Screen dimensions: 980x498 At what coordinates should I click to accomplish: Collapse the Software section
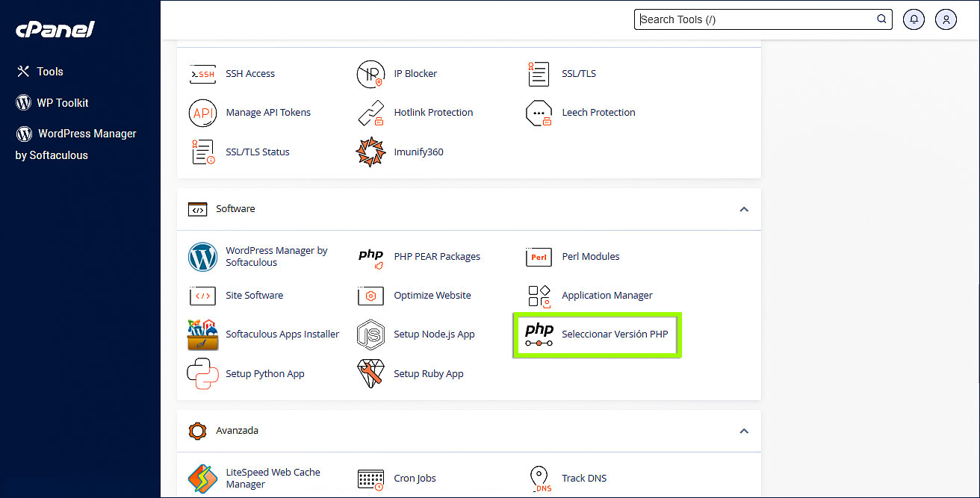tap(743, 209)
